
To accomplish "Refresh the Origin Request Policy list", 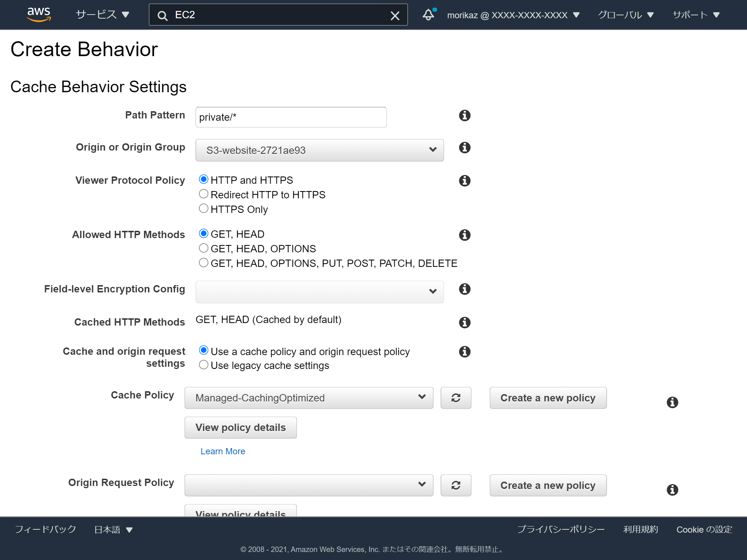I will click(x=456, y=485).
